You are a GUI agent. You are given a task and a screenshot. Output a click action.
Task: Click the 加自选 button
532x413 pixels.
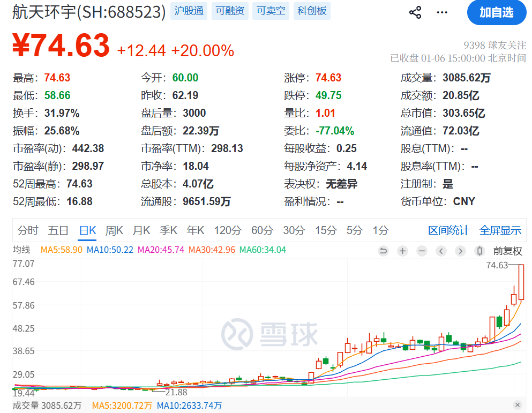pos(496,12)
